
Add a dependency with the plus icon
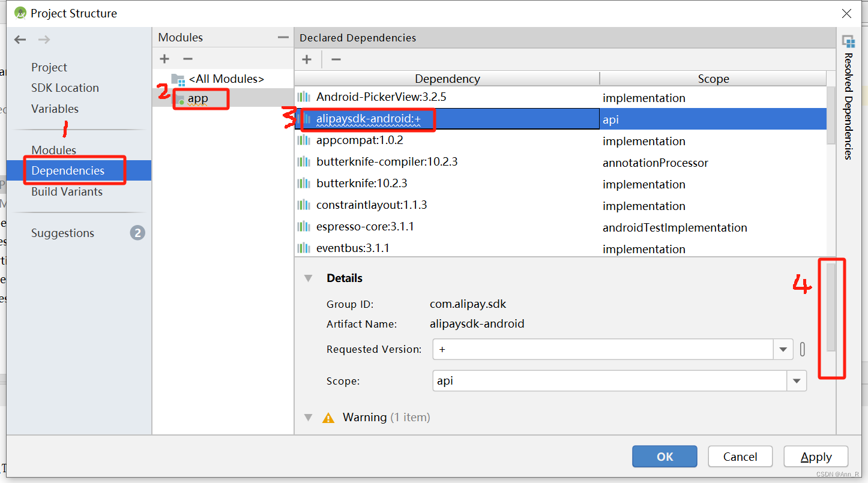pos(307,59)
